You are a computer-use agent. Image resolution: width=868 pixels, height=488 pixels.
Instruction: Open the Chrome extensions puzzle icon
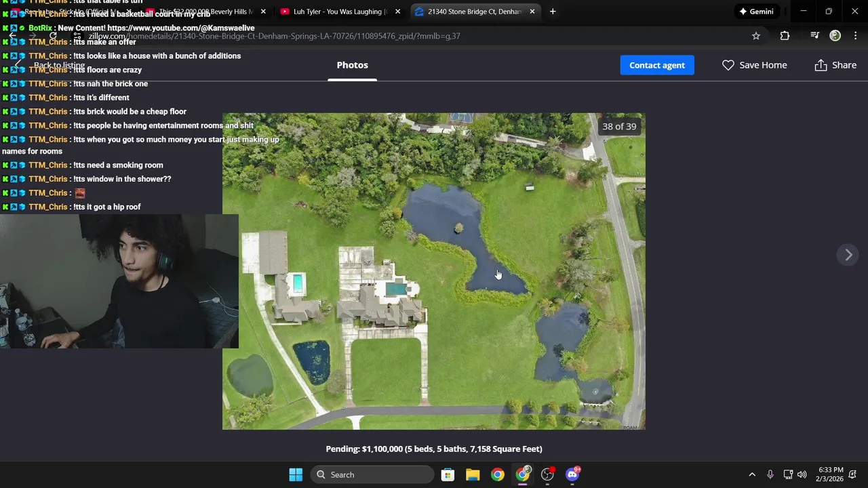(785, 36)
